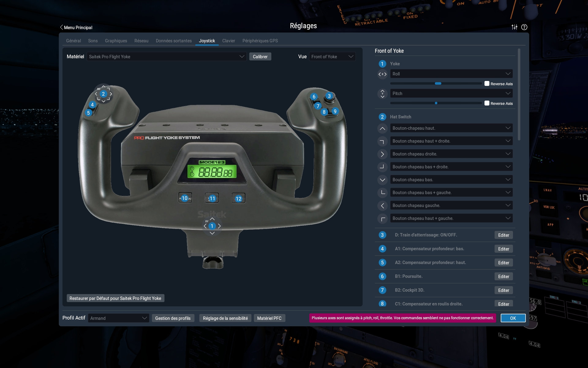Click button marker 10 below the display
Viewport: 588px width, 368px height.
click(x=185, y=198)
